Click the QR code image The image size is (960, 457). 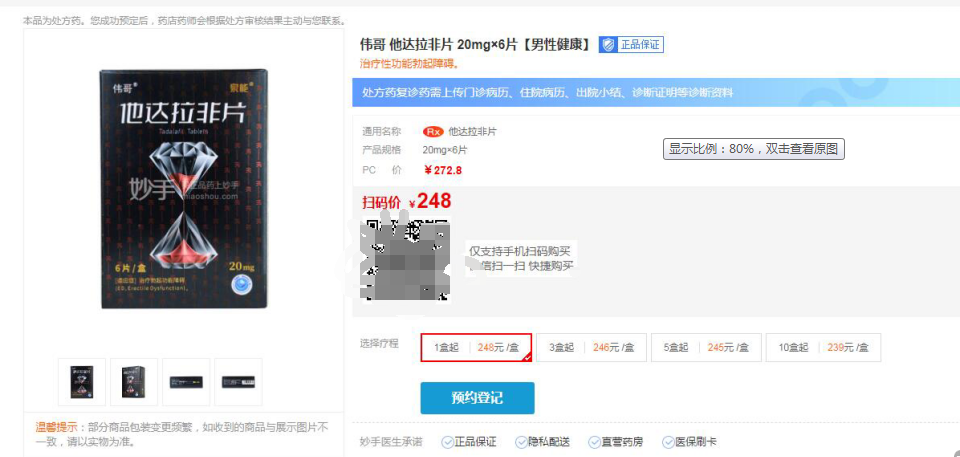pos(407,259)
